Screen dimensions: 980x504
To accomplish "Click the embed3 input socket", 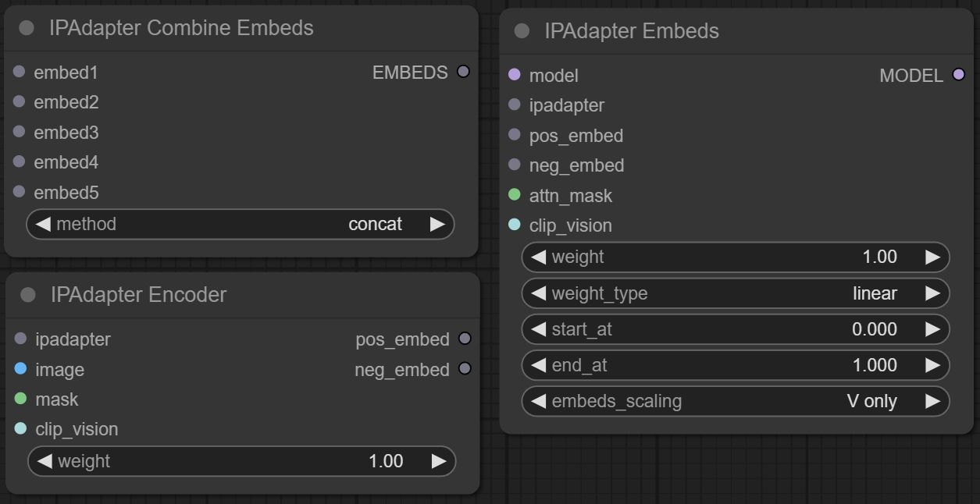I will point(19,132).
